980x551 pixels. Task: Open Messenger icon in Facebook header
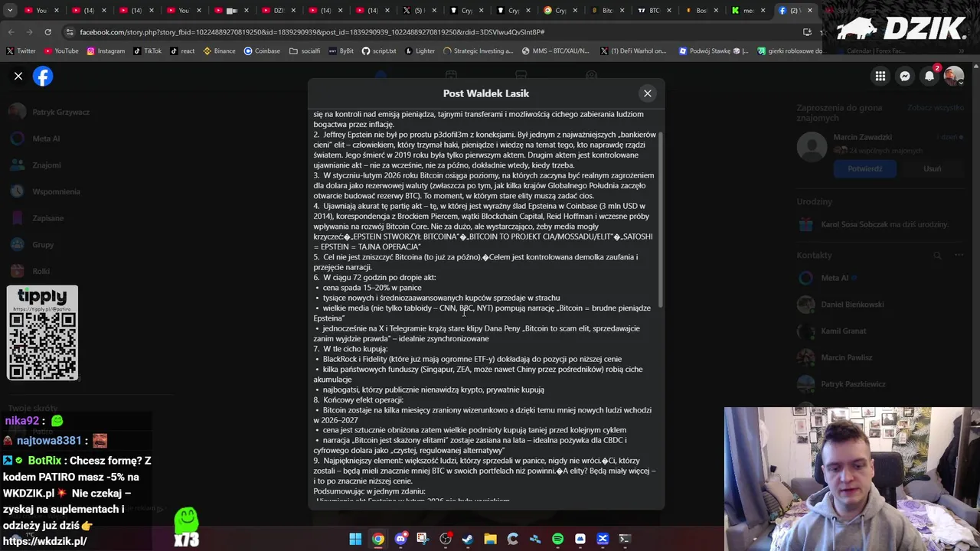[905, 76]
